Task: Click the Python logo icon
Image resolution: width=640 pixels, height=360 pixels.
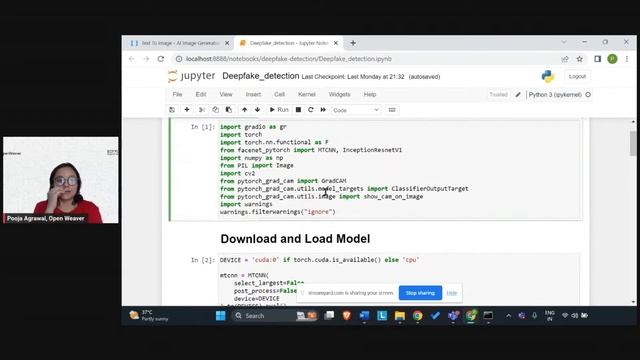Action: tap(548, 76)
